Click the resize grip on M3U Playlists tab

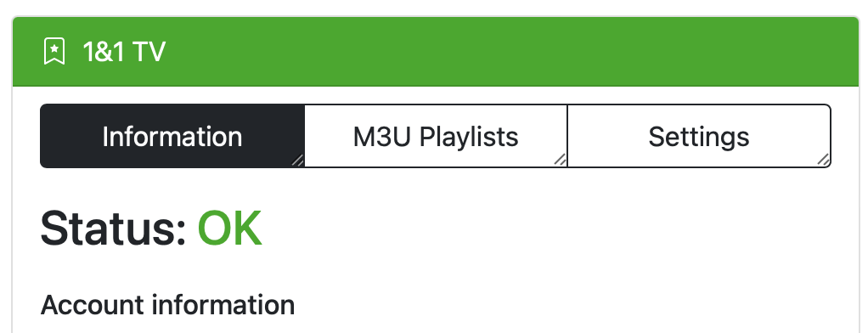point(560,160)
